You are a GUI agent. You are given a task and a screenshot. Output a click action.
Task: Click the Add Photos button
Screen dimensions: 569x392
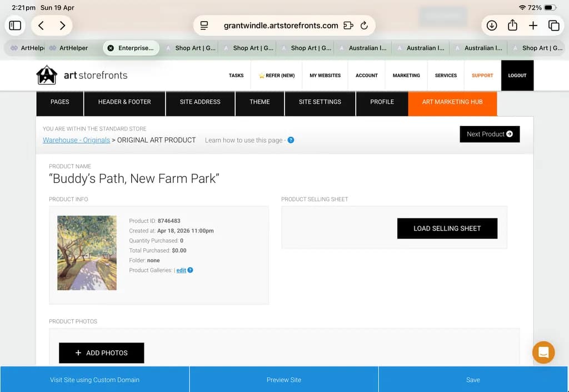(x=101, y=353)
